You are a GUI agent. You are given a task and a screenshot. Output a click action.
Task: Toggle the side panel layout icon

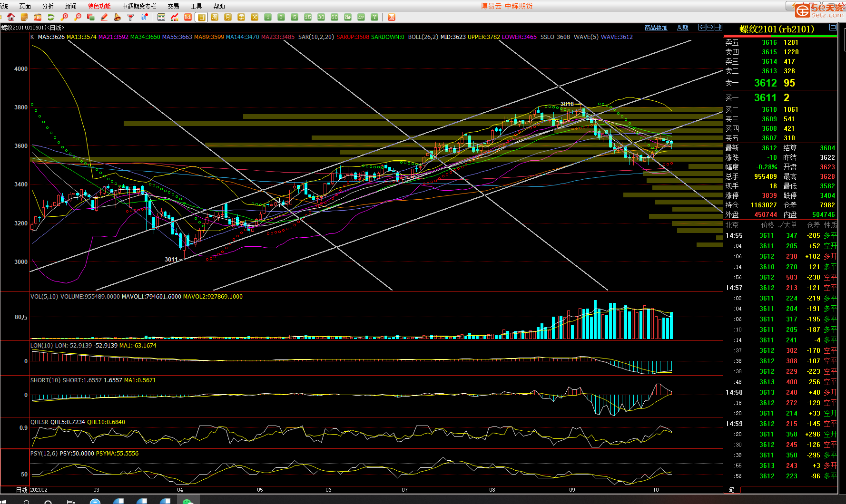coord(718,27)
